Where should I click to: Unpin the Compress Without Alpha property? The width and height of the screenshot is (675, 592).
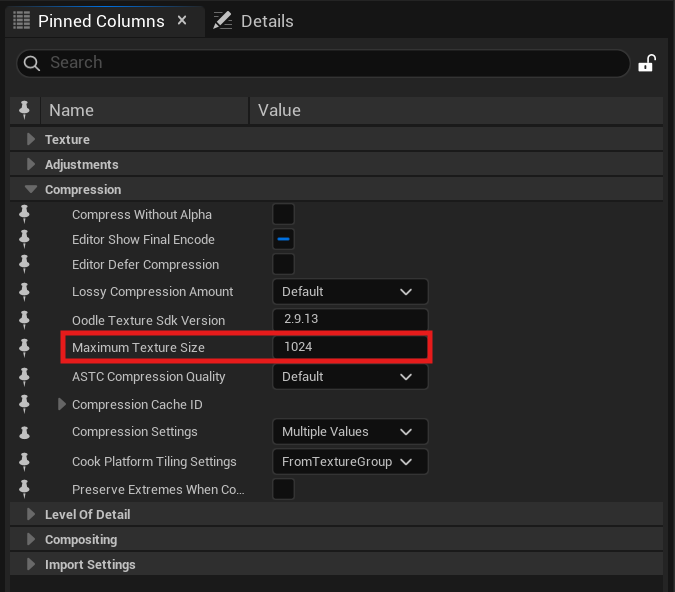click(x=25, y=214)
